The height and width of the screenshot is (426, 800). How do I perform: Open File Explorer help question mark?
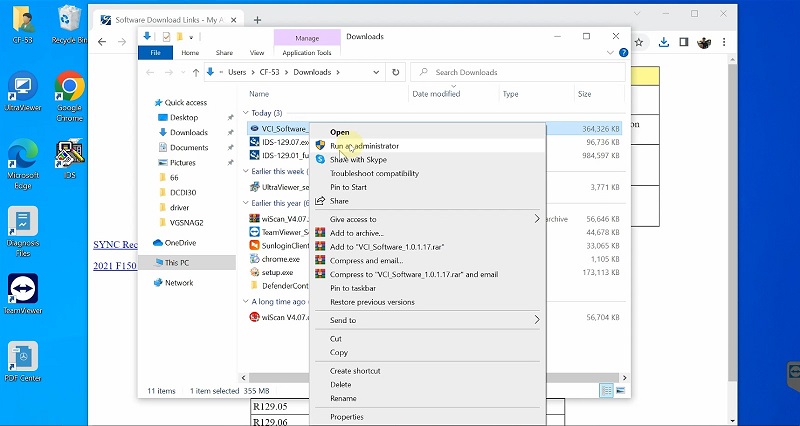tap(620, 52)
